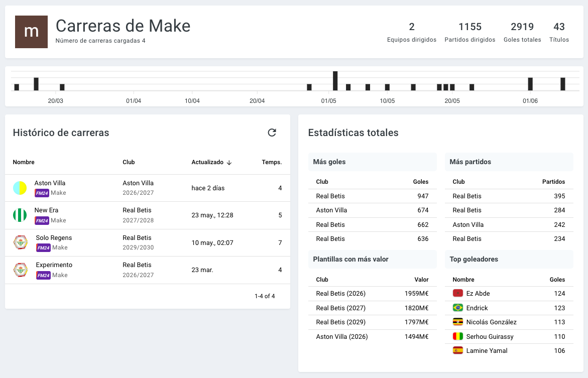Click the Real Betis row with 395 matches
This screenshot has height=378, width=588.
509,196
